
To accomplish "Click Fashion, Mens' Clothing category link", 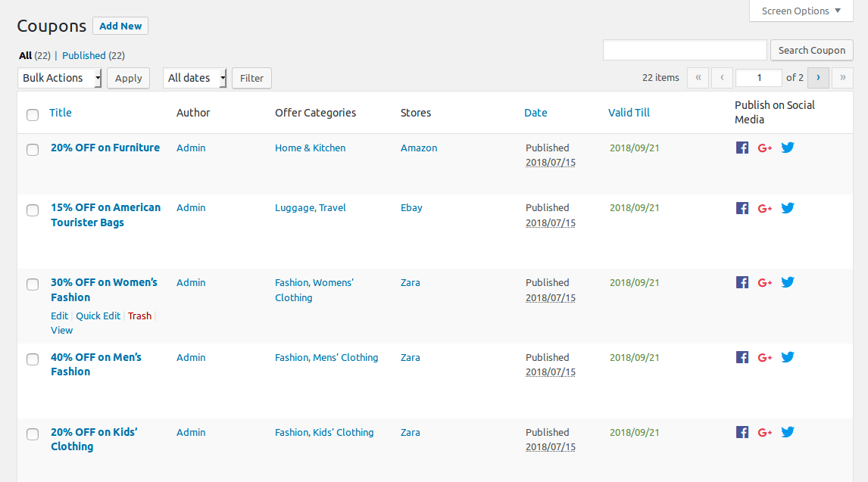I will (326, 358).
